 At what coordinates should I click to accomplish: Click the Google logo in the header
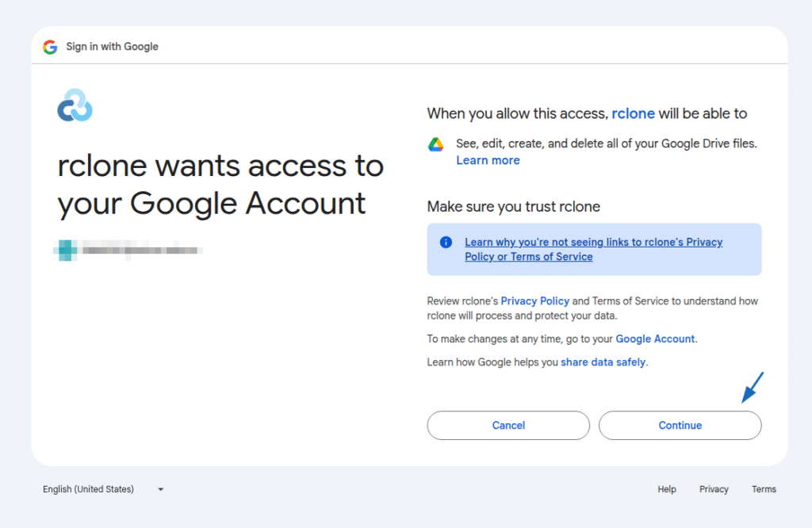point(50,47)
